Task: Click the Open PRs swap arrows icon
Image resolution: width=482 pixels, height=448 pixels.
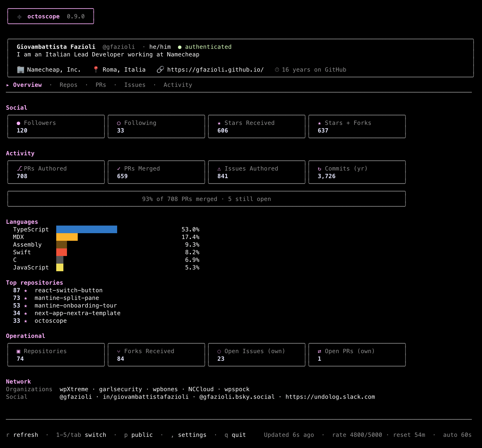Action: 320,351
